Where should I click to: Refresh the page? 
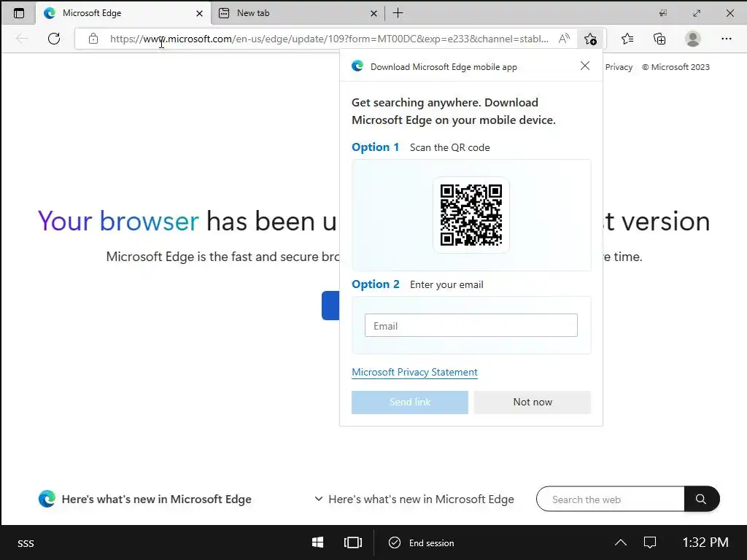(x=54, y=39)
